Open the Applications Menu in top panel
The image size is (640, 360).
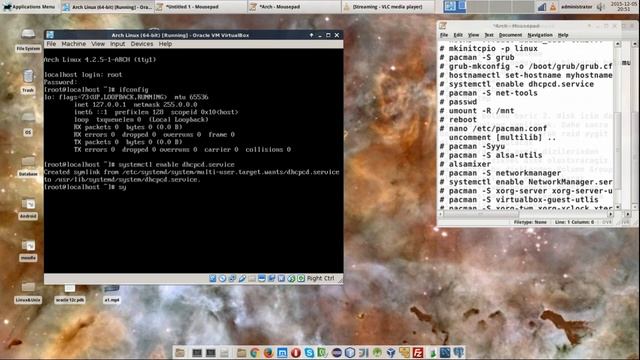pos(29,7)
